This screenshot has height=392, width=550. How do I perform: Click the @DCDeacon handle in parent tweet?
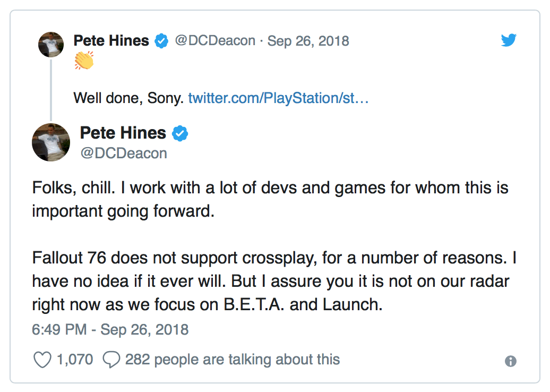click(x=215, y=41)
